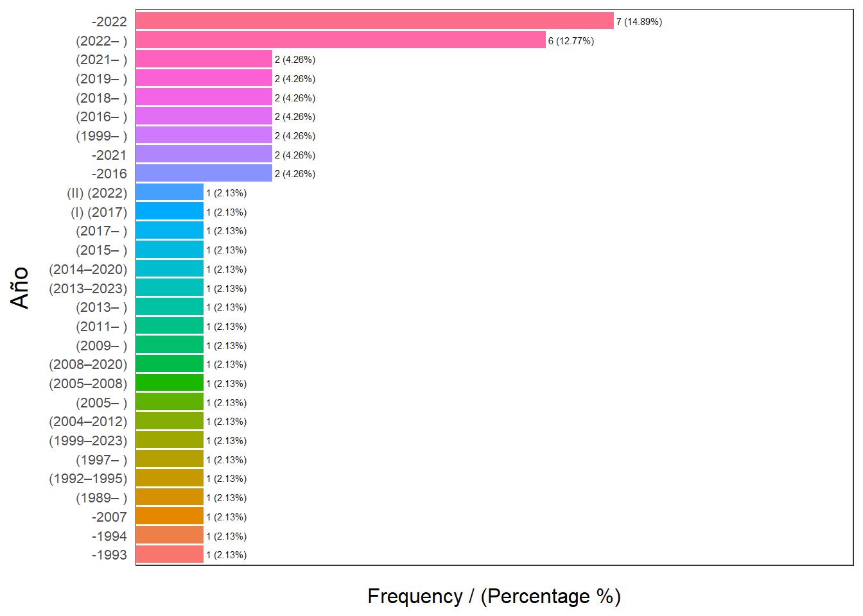
Task: Select the -2016 blue bar
Action: click(204, 174)
